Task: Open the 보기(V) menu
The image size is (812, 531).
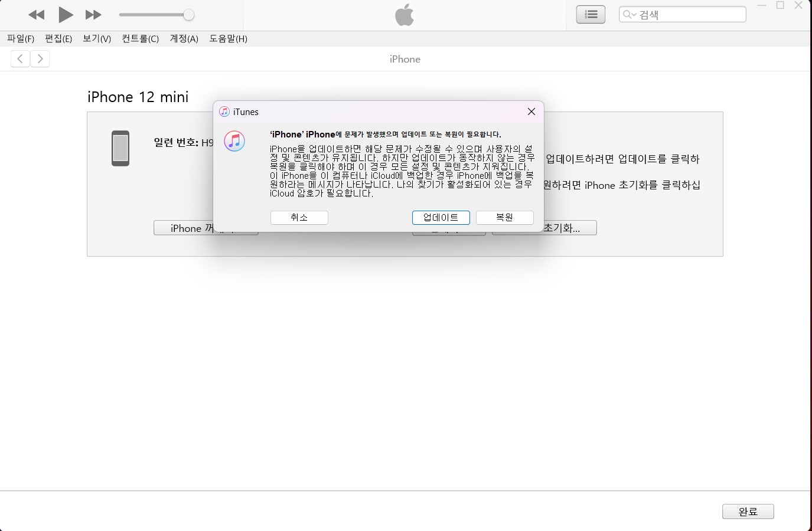Action: click(97, 38)
